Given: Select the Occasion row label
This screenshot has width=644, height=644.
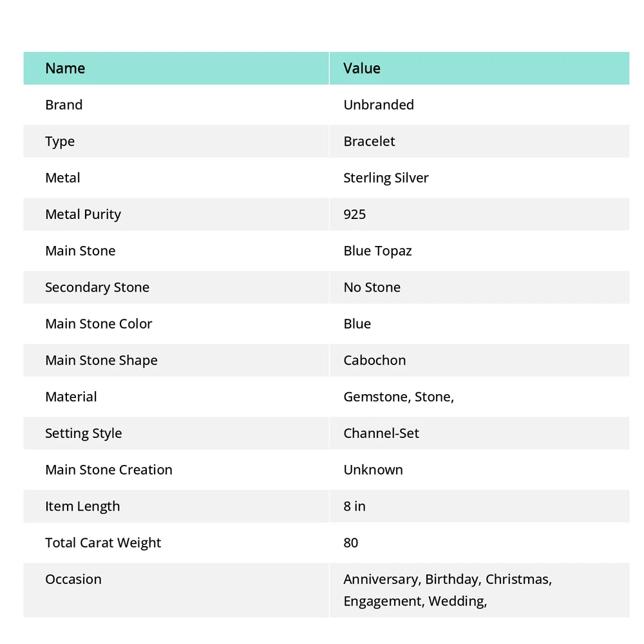Looking at the screenshot, I should (x=73, y=579).
